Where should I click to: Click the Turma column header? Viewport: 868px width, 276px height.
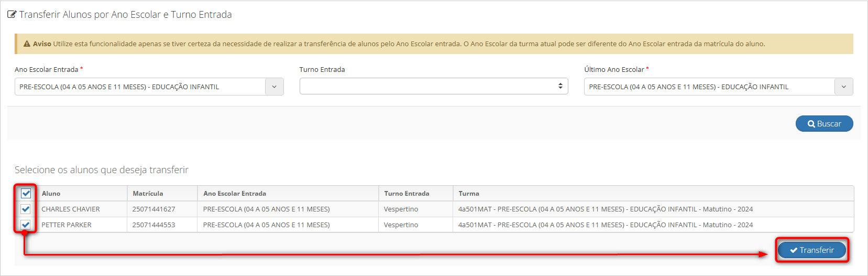469,194
